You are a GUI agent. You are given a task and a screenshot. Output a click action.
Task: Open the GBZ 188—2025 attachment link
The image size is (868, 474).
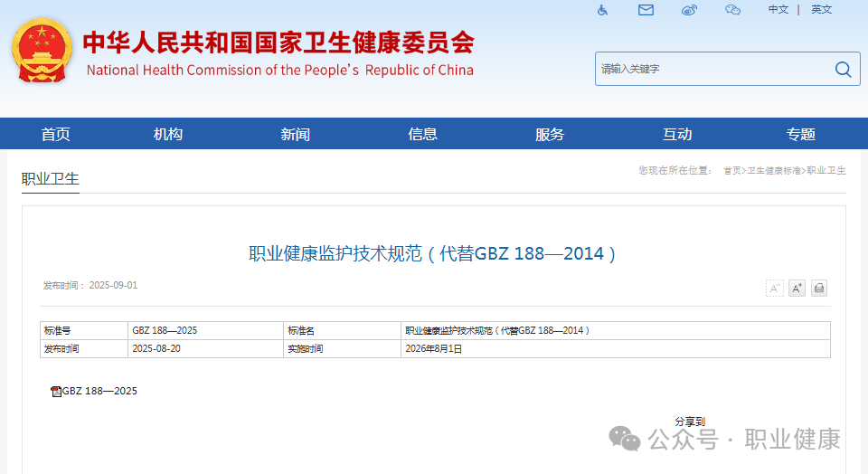[x=99, y=391]
